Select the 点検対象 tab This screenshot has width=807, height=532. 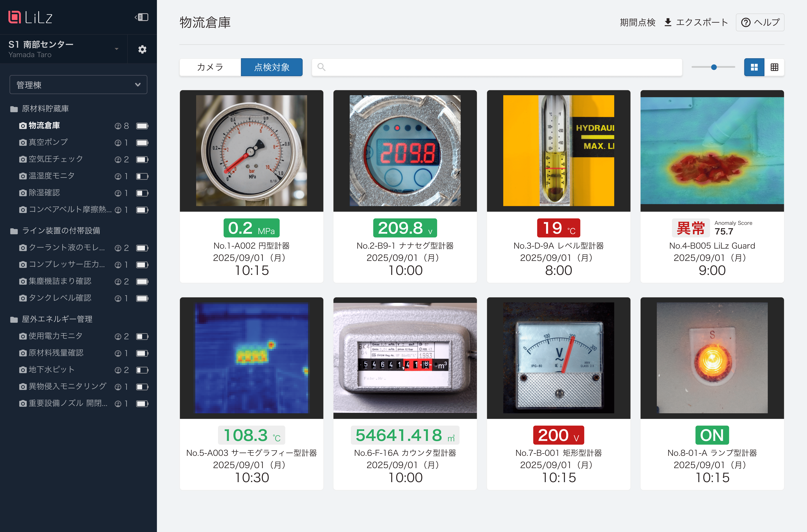pos(272,67)
